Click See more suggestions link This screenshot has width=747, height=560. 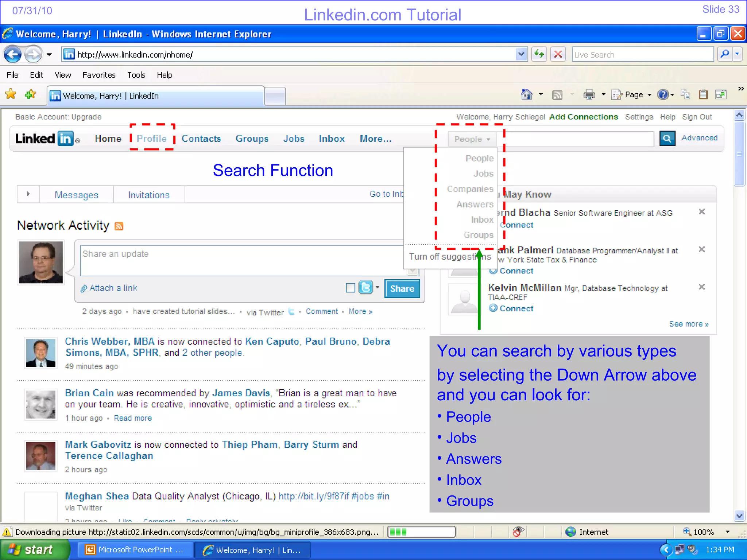(x=689, y=324)
